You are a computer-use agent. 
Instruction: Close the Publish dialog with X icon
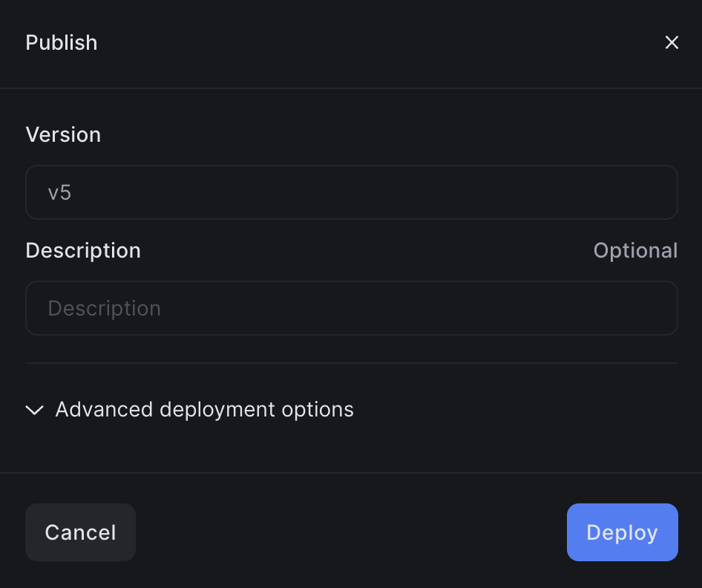tap(672, 43)
